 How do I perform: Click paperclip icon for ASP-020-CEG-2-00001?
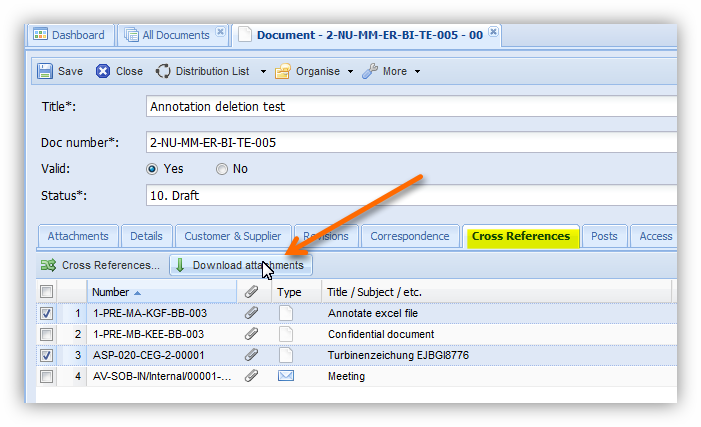click(x=252, y=355)
